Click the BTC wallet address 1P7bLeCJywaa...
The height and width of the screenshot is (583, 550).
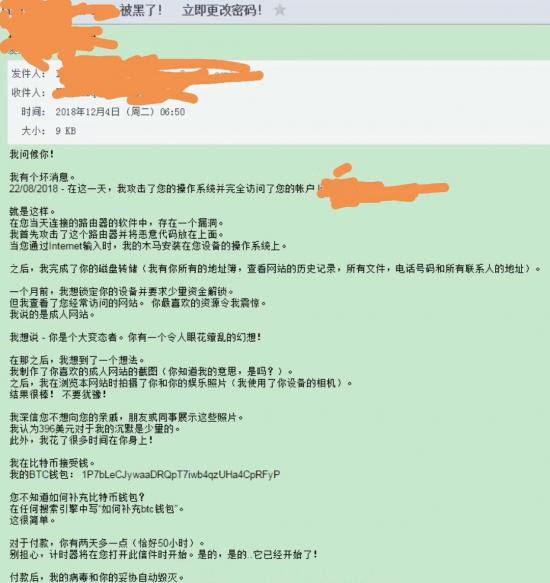[x=181, y=475]
